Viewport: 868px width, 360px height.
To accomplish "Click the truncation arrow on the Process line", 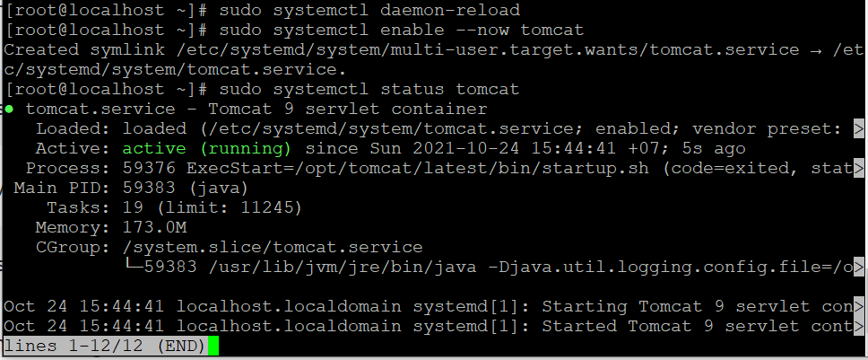I will (x=859, y=169).
